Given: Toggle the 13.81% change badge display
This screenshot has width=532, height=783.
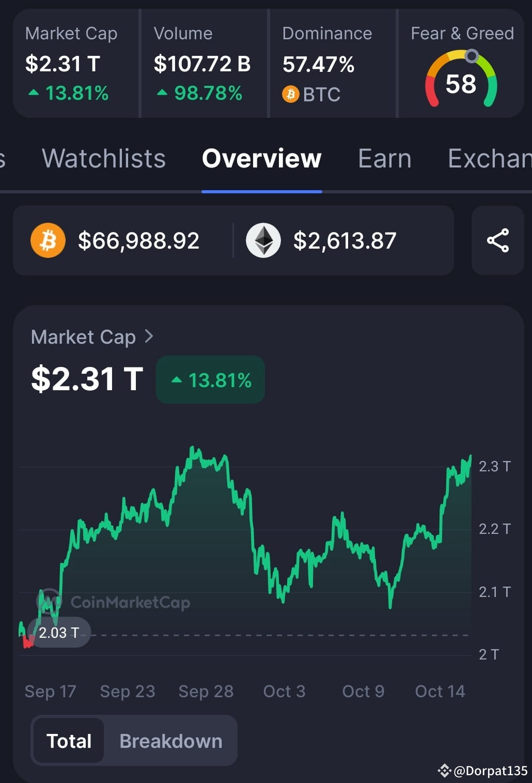Looking at the screenshot, I should point(210,380).
